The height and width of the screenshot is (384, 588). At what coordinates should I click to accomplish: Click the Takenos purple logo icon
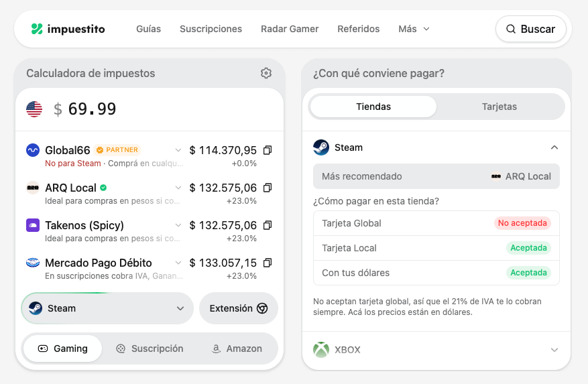(33, 225)
